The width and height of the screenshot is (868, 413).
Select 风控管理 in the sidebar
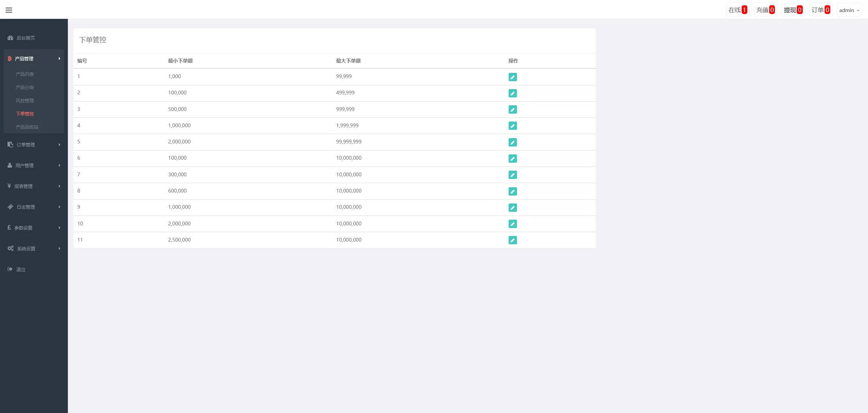click(25, 101)
